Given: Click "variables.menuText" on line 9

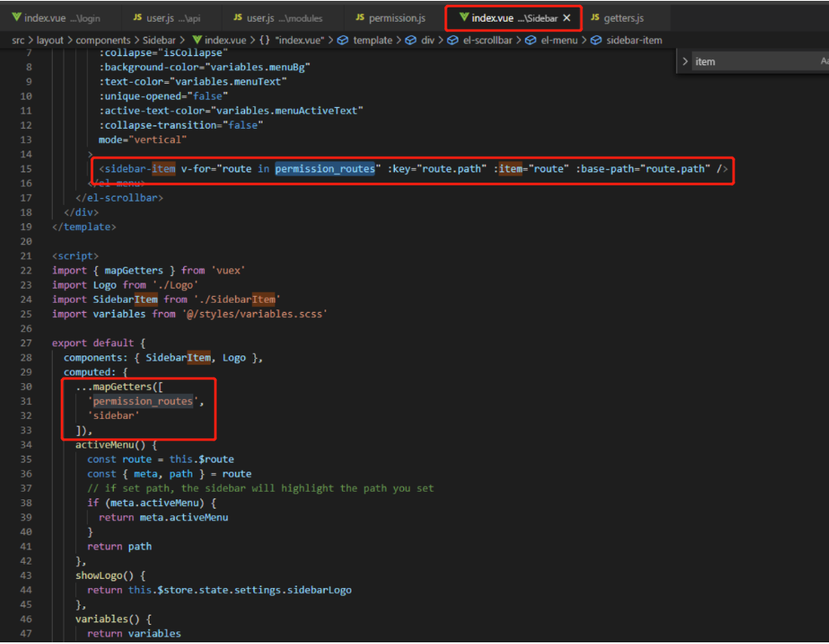Looking at the screenshot, I should 228,81.
